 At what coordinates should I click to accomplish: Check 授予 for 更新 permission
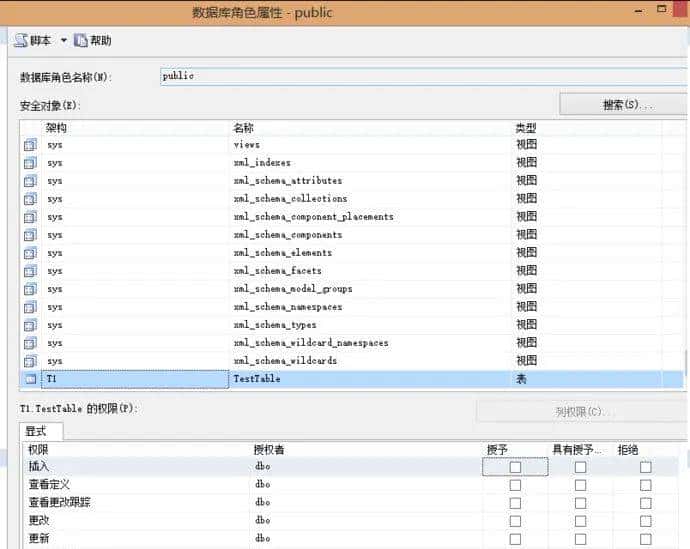515,539
